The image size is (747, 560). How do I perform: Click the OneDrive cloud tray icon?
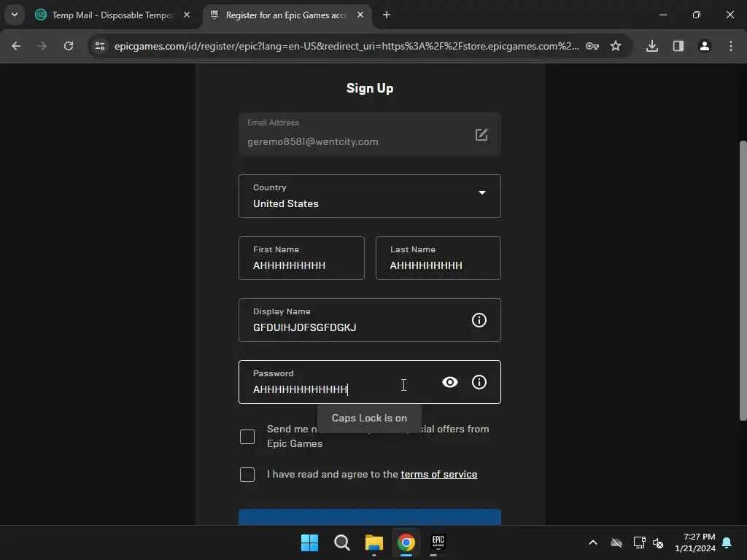[x=616, y=542]
